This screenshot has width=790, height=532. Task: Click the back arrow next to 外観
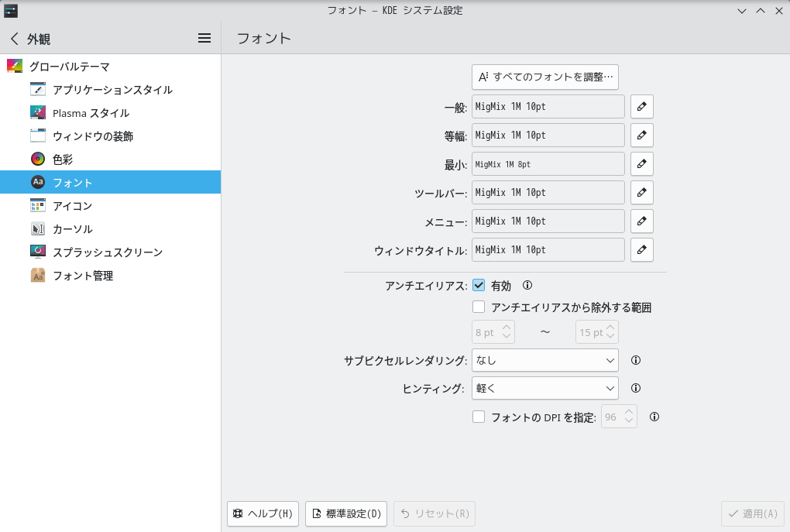[x=15, y=39]
